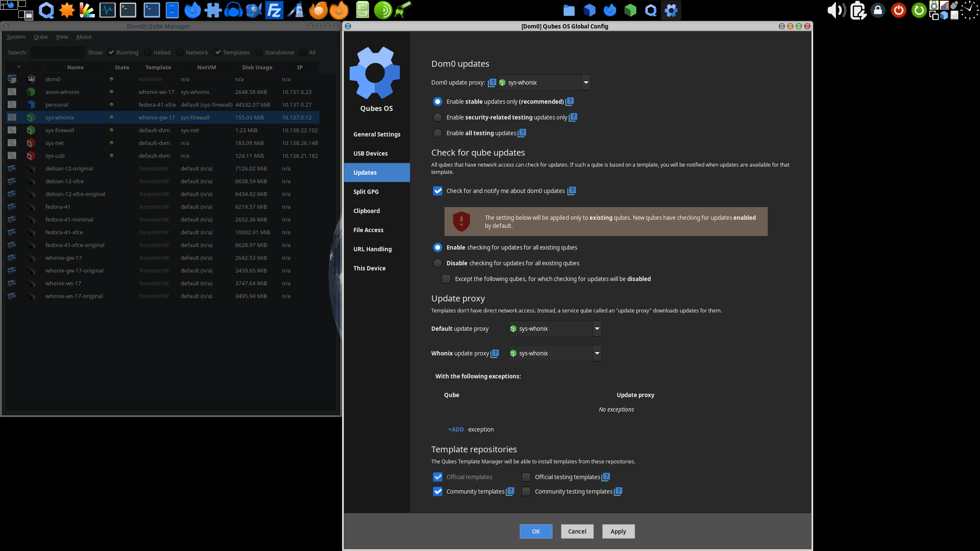Click +ADD exception link
Screen dimensions: 980x551
[x=456, y=429]
